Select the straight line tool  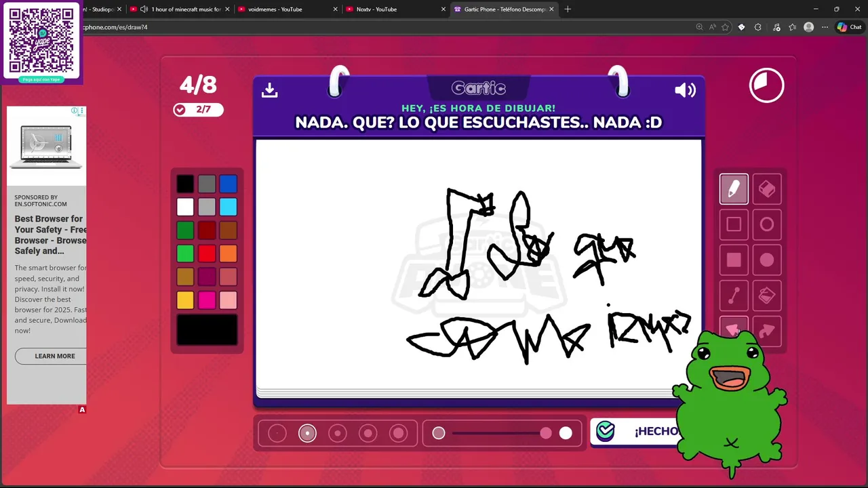pyautogui.click(x=734, y=296)
